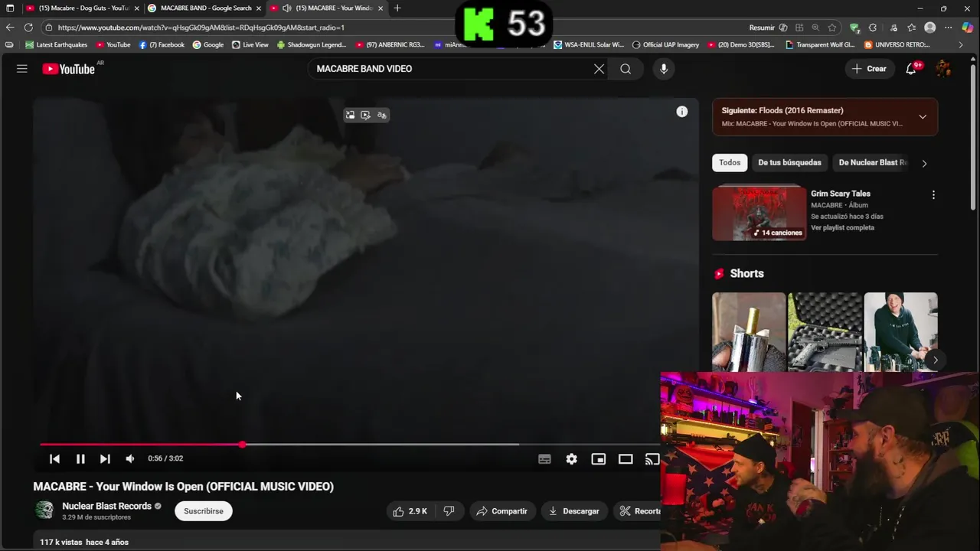980x551 pixels.
Task: Show more filter chips with the arrow
Action: [x=924, y=163]
